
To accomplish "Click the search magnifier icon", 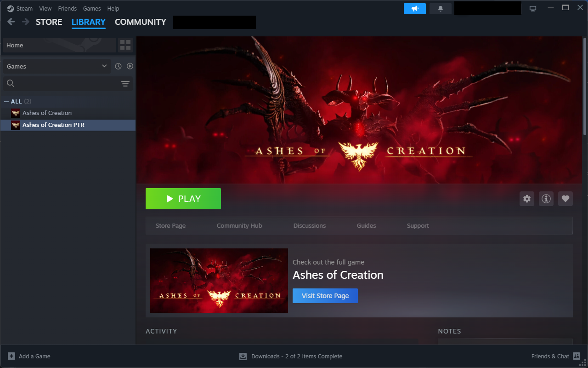I will (x=11, y=83).
